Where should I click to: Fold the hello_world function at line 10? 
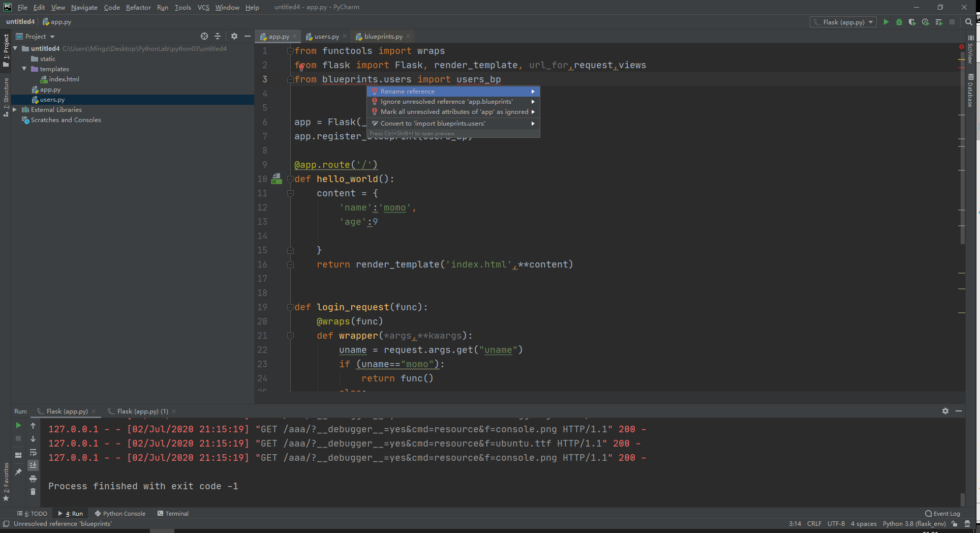pos(290,179)
